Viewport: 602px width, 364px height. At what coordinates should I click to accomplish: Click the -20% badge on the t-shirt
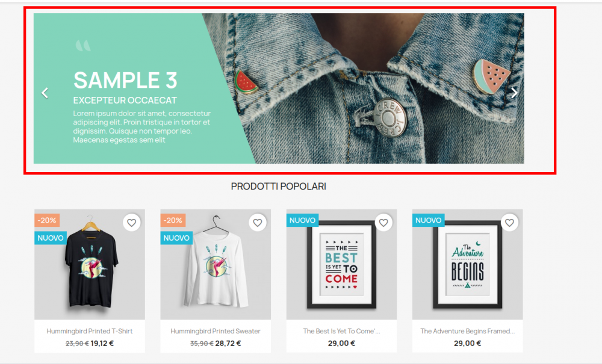(47, 220)
